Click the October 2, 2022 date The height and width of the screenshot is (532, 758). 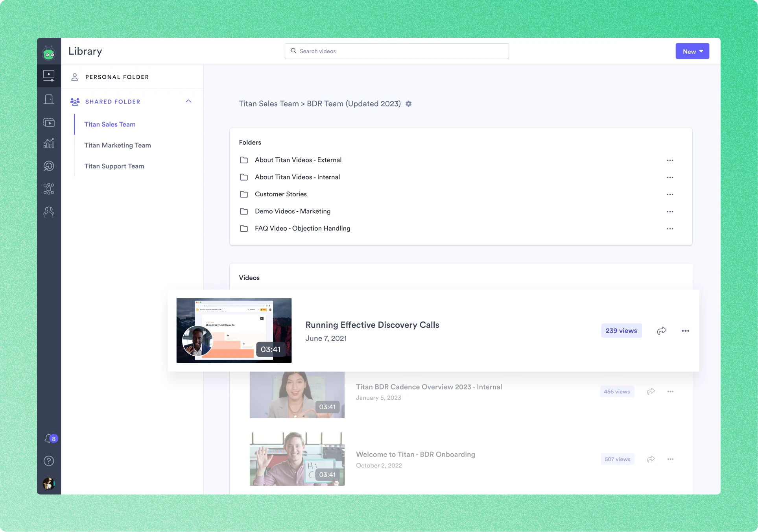pos(379,465)
